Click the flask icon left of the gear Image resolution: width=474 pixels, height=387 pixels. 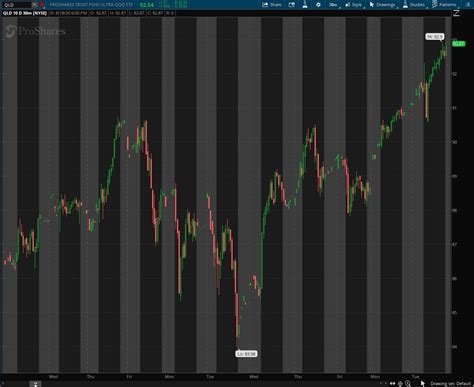click(305, 5)
